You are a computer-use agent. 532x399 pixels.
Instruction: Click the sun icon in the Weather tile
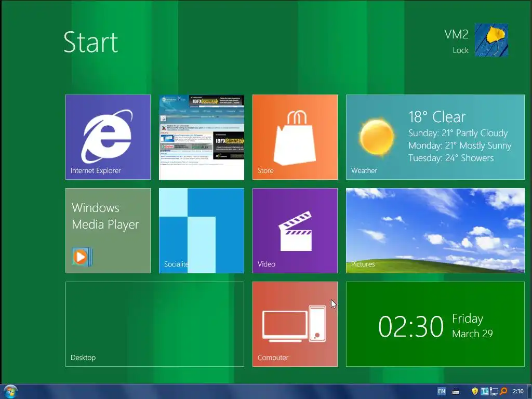(x=377, y=137)
